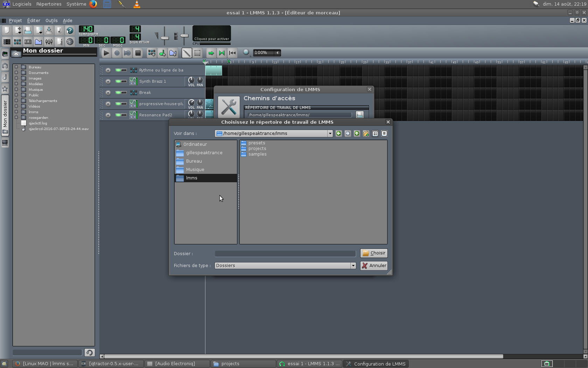Open the gear menu of Break track
The height and width of the screenshot is (368, 588).
(108, 93)
